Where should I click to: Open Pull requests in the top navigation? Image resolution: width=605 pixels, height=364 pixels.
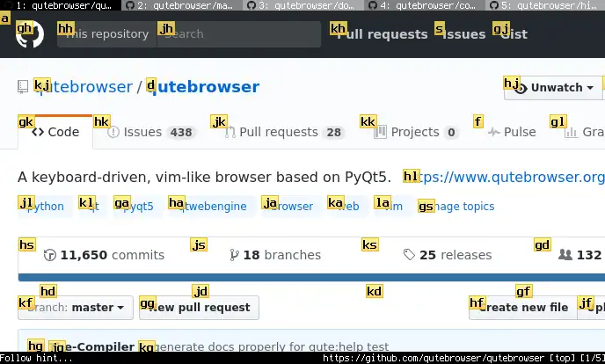tap(383, 34)
